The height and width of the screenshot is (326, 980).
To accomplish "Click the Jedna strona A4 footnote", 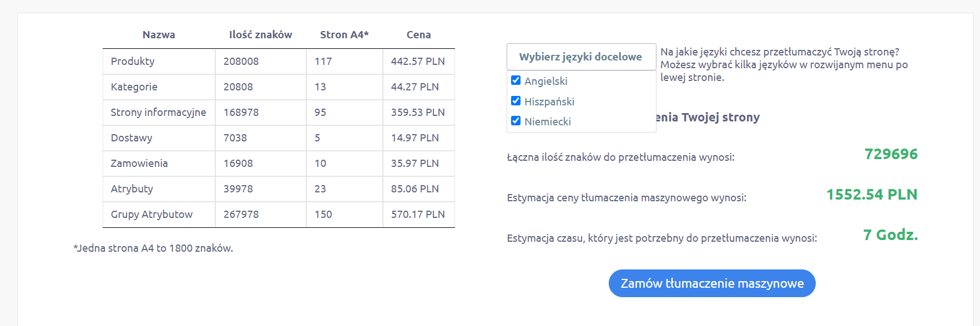I will point(153,248).
